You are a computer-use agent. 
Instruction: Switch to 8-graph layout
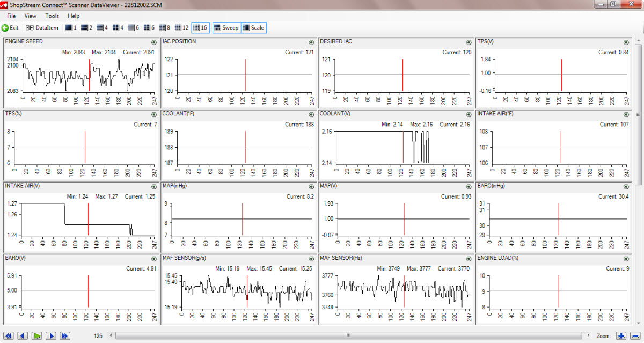point(165,27)
